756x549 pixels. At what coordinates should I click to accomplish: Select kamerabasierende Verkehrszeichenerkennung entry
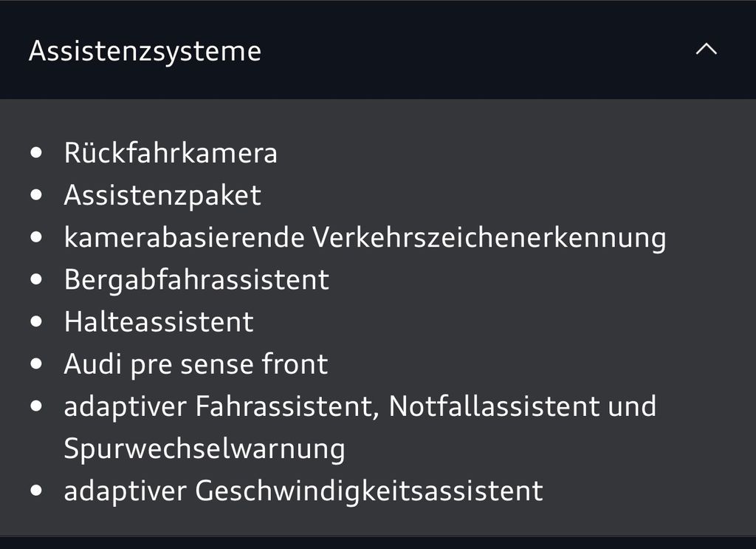point(365,237)
